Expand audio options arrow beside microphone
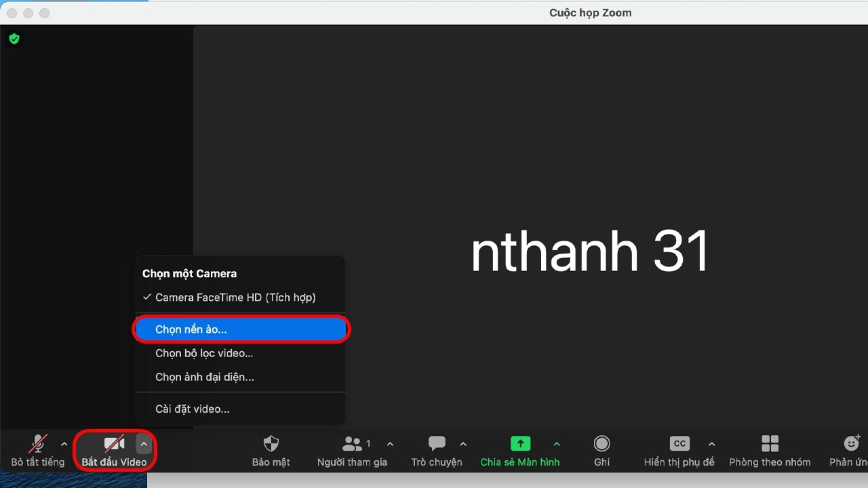Screen dimensions: 868x488 coord(64,444)
